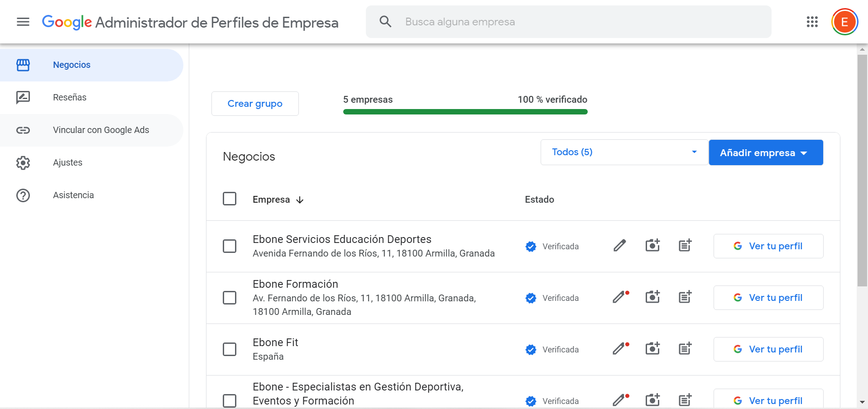
Task: Click the green verification progress bar
Action: click(x=465, y=111)
